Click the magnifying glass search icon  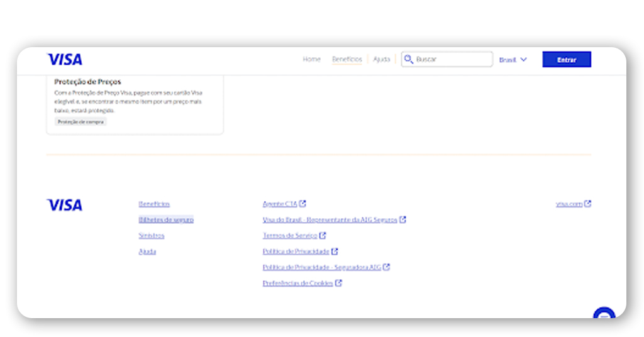pyautogui.click(x=409, y=59)
